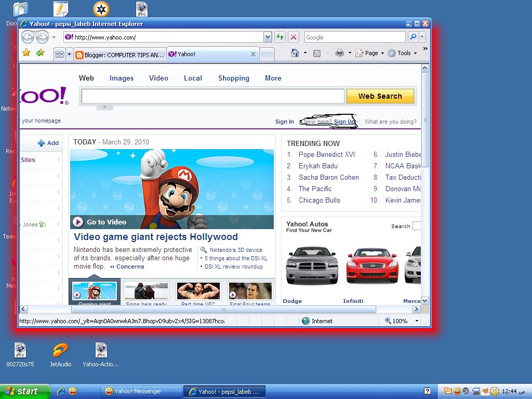Open the tab list dropdown arrow
The height and width of the screenshot is (399, 532).
(x=69, y=54)
